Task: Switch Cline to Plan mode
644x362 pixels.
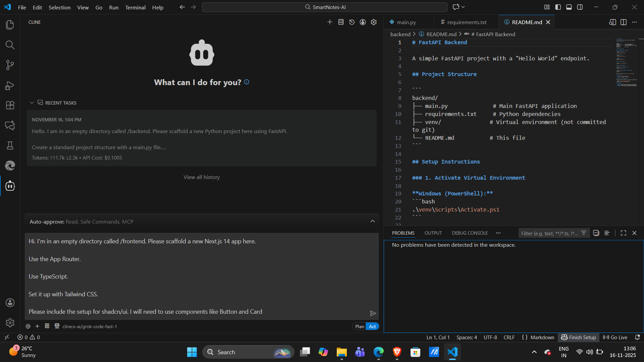Action: pyautogui.click(x=359, y=326)
